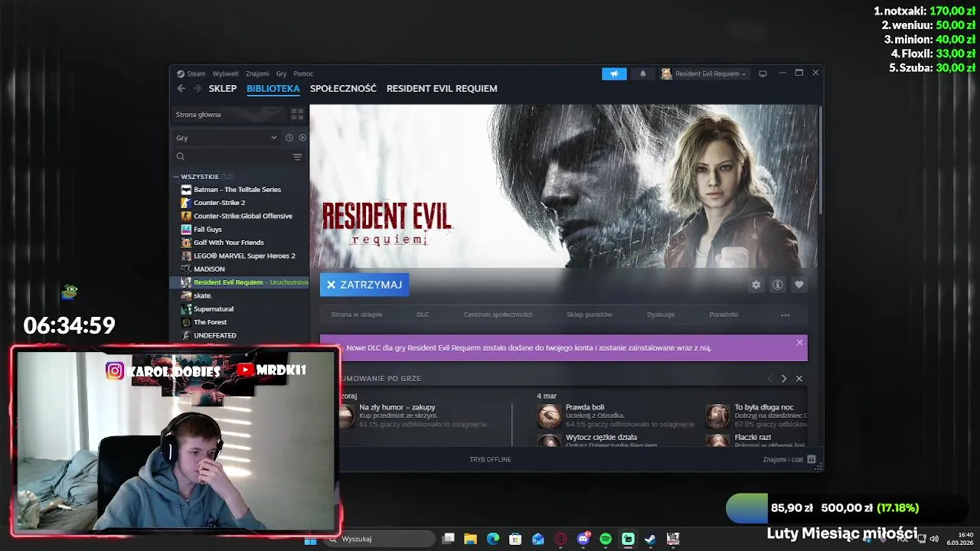The width and height of the screenshot is (980, 551).
Task: Close the post-game summary panel
Action: 799,379
